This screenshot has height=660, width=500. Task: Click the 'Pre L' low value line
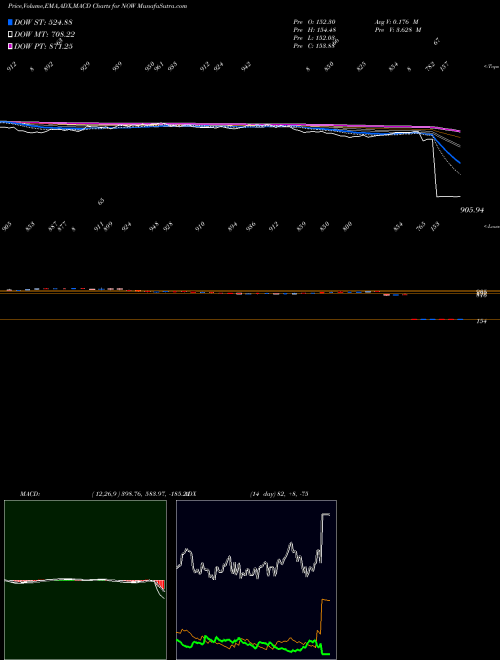click(x=314, y=38)
